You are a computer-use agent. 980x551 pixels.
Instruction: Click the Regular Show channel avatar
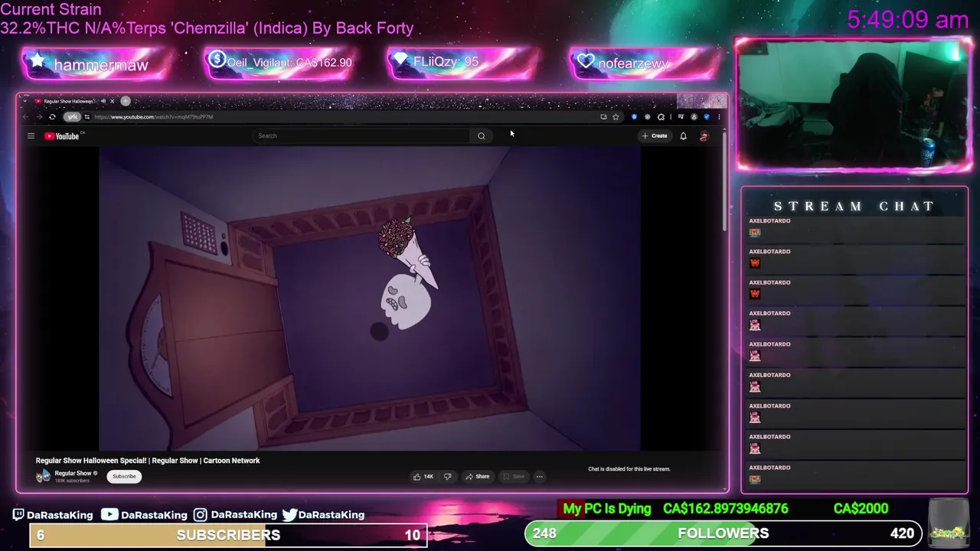tap(43, 476)
